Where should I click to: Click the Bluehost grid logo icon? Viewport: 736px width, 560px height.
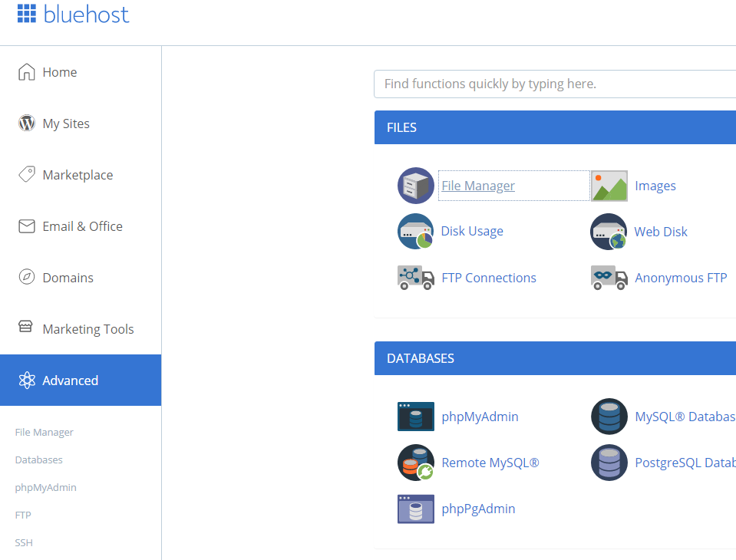(x=27, y=14)
